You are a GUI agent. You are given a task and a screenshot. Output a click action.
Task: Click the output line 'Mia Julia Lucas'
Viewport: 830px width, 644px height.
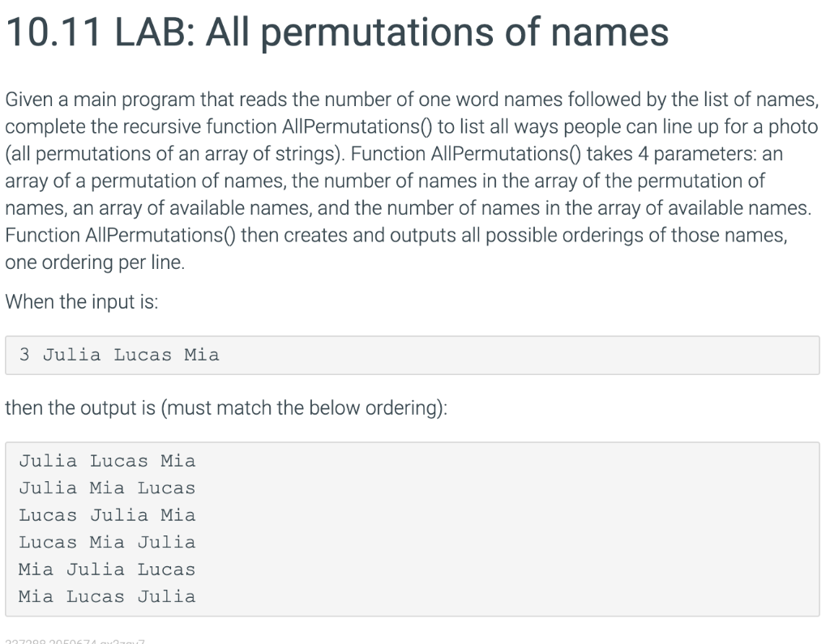[x=108, y=569]
